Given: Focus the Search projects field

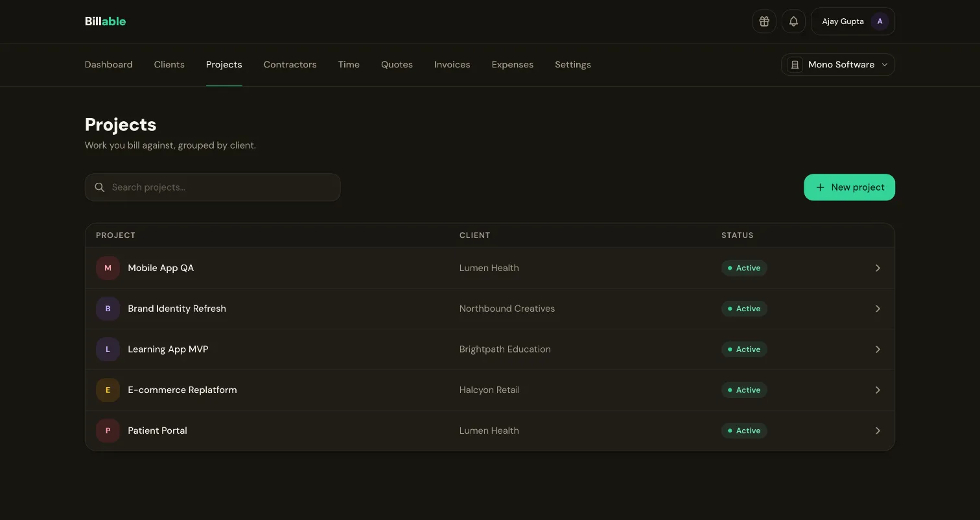Looking at the screenshot, I should [213, 187].
